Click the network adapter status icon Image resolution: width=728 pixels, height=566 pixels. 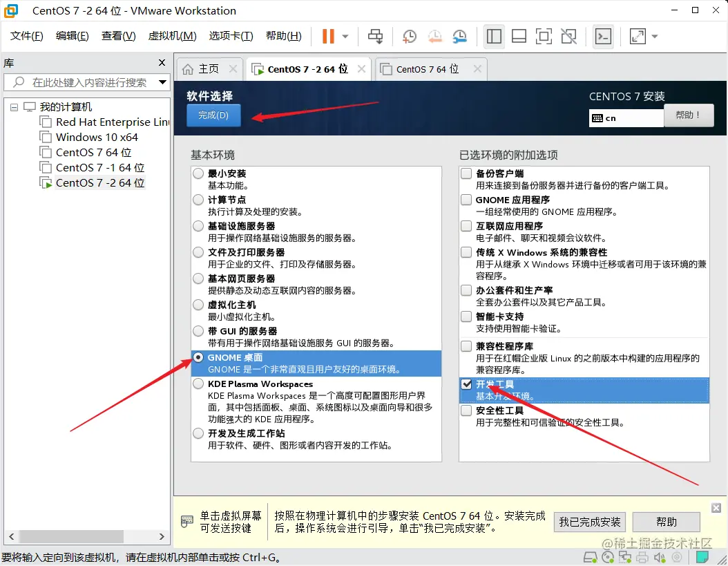click(x=625, y=557)
